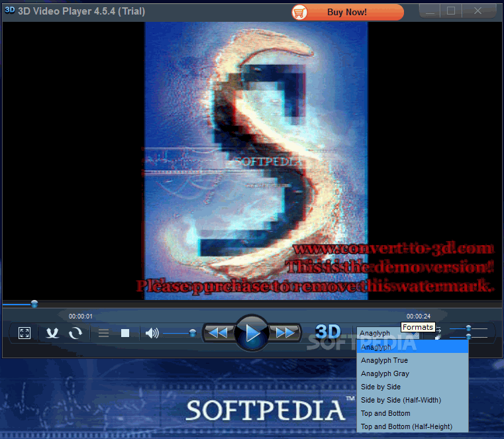Click the swap left/right views icon
Viewport: 504px width, 439px height.
[52, 333]
